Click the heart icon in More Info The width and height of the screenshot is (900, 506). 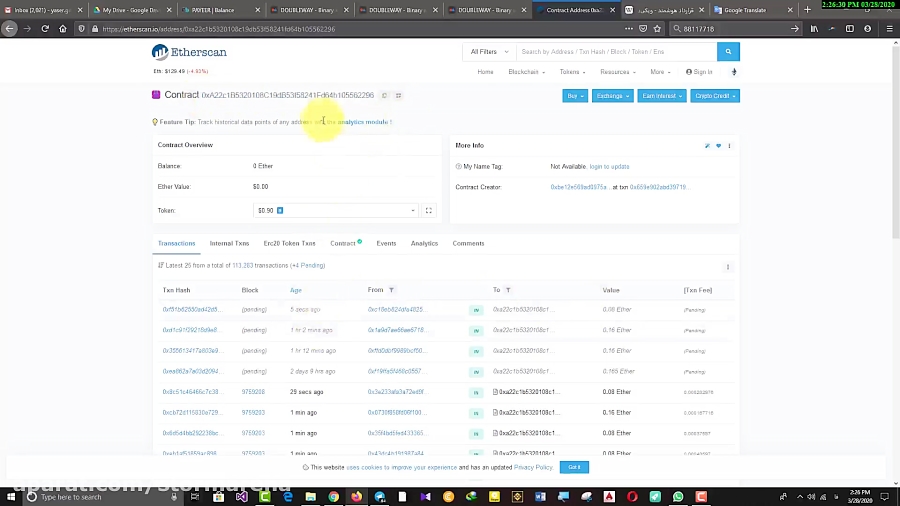coord(718,146)
